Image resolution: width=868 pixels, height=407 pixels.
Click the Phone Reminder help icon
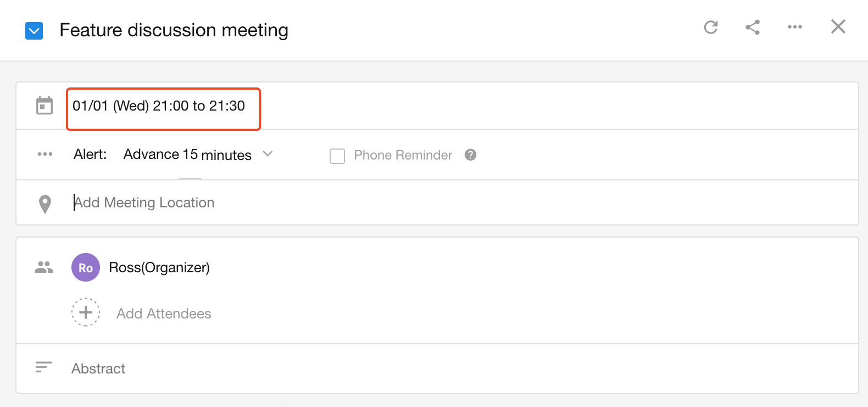[470, 155]
